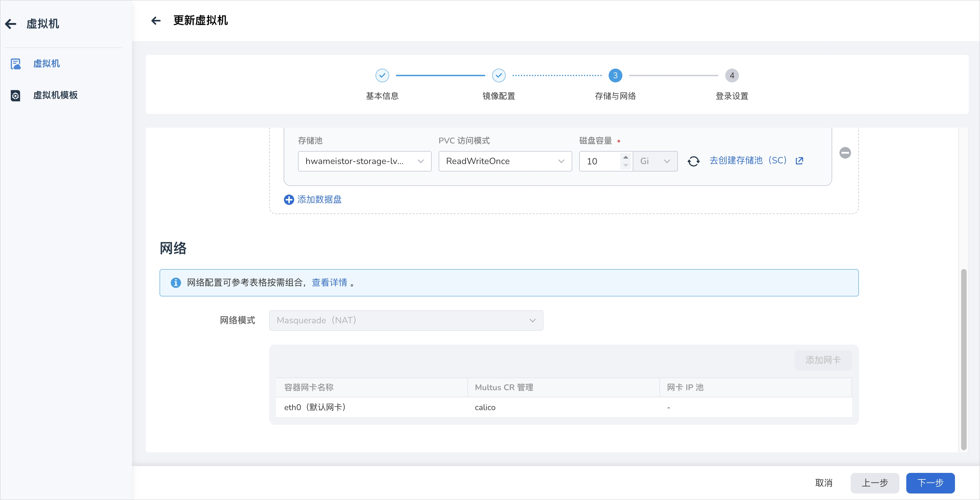Click the 磁盘容量 field label
The height and width of the screenshot is (500, 980).
click(595, 140)
